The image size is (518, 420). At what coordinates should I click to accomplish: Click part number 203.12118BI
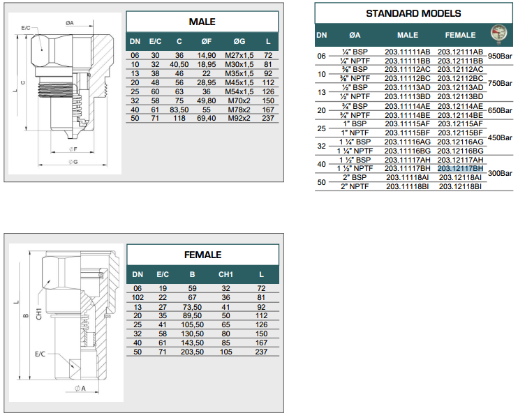pyautogui.click(x=460, y=186)
